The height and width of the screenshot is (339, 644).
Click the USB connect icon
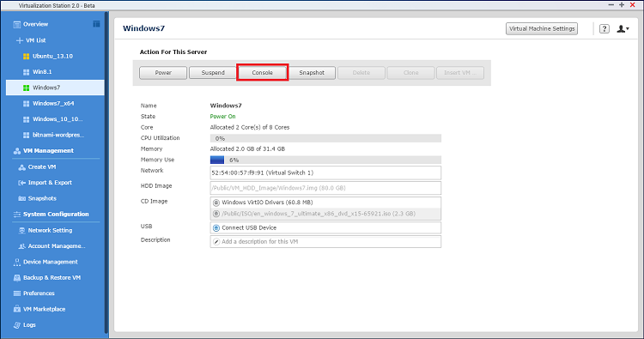coord(216,227)
